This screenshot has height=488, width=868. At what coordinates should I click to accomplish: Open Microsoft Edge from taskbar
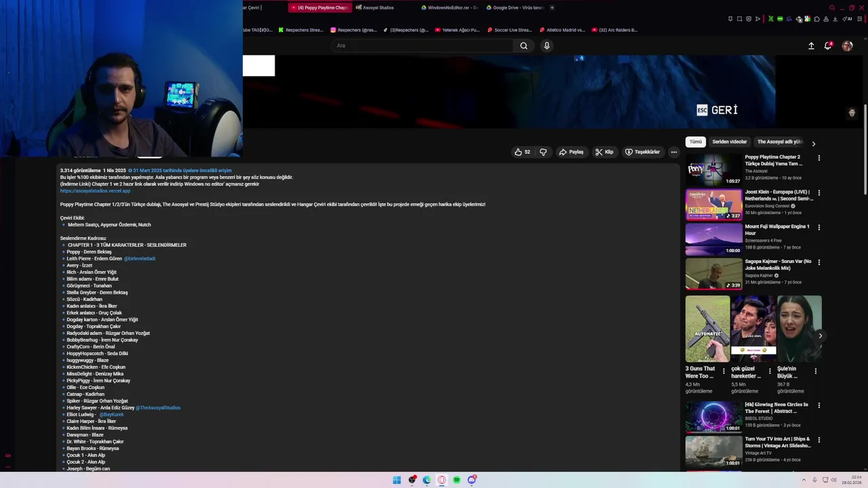click(x=427, y=480)
